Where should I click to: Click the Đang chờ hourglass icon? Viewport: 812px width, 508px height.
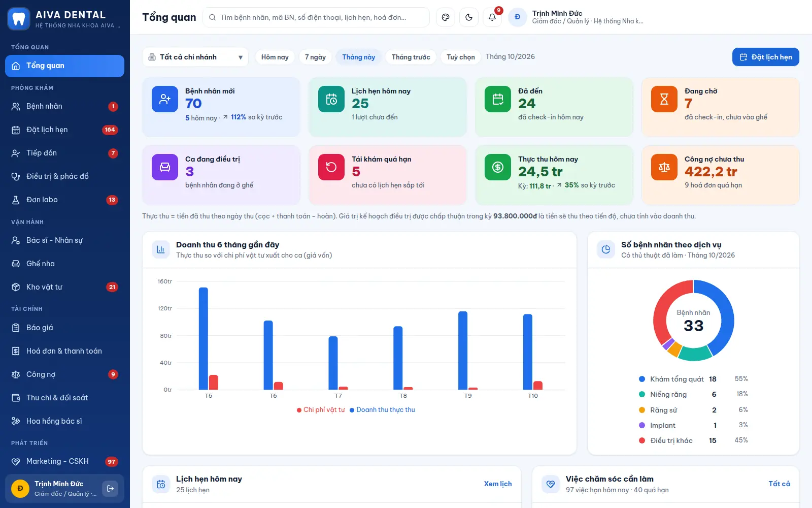point(664,99)
